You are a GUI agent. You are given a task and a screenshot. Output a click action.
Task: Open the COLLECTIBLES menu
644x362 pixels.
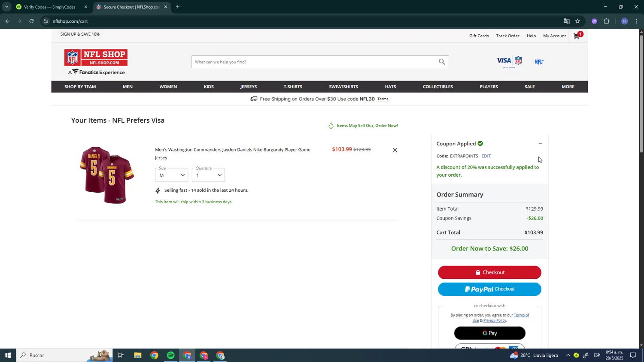438,87
